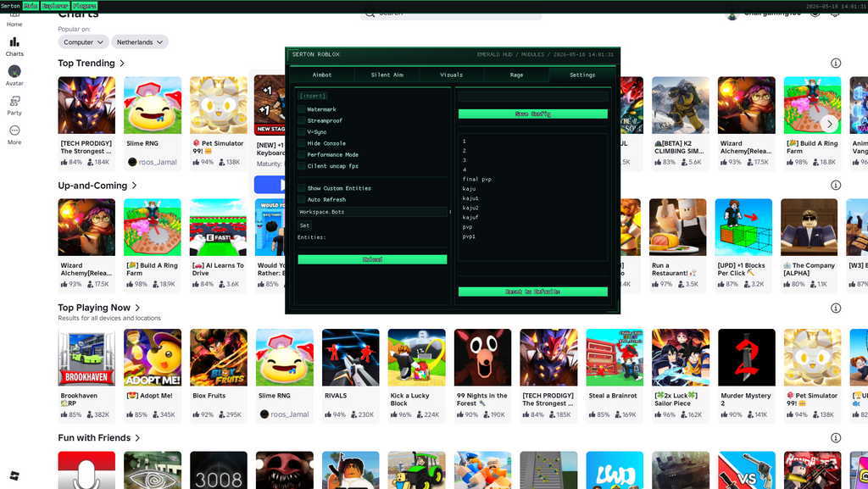Click the Set button
Viewport: 868px width, 489px height.
[304, 225]
